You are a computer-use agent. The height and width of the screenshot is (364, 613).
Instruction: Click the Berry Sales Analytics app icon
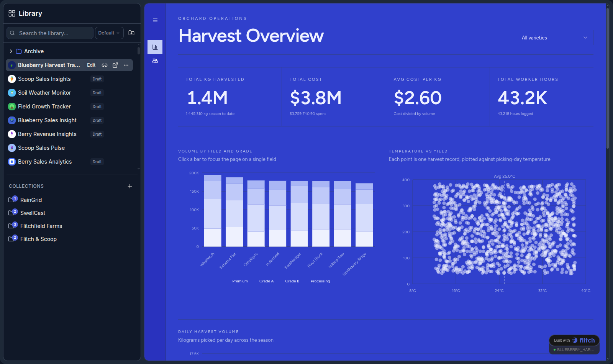click(12, 162)
